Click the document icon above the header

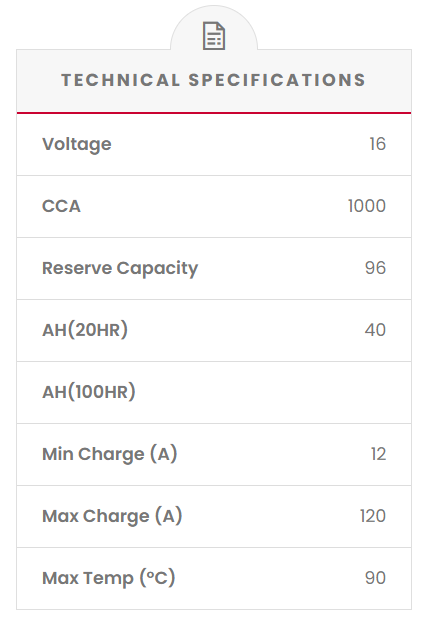coord(214,36)
